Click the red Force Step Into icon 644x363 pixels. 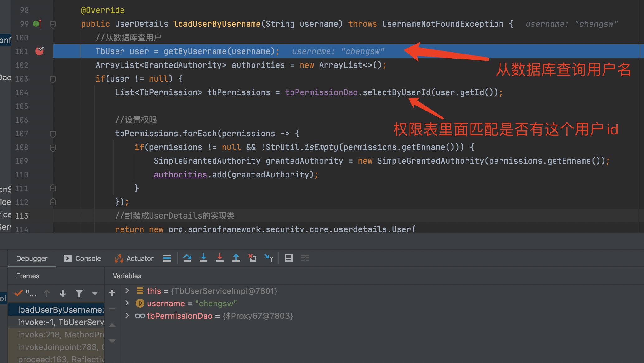pyautogui.click(x=220, y=258)
